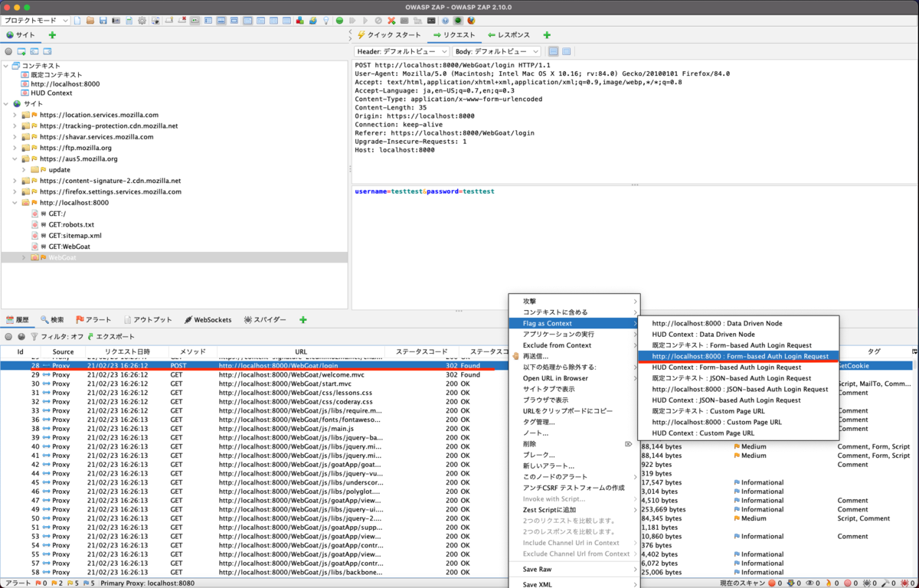Switch to the レスポンス tab
This screenshot has width=919, height=588.
coord(509,35)
